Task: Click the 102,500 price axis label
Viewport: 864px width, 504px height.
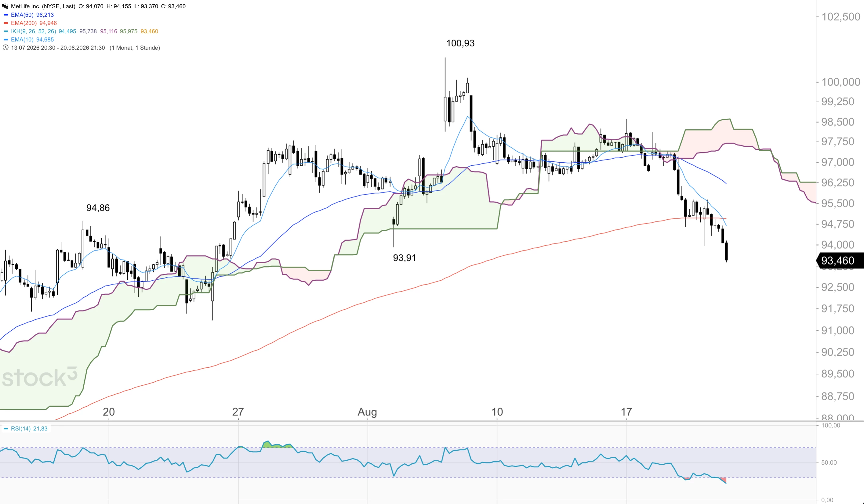Action: tap(841, 17)
